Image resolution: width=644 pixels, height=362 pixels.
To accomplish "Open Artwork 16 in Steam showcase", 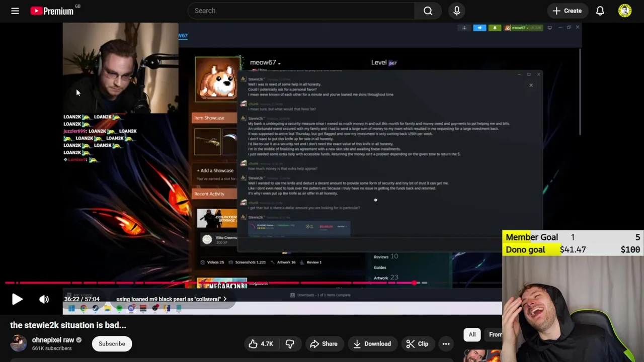I will tap(283, 262).
